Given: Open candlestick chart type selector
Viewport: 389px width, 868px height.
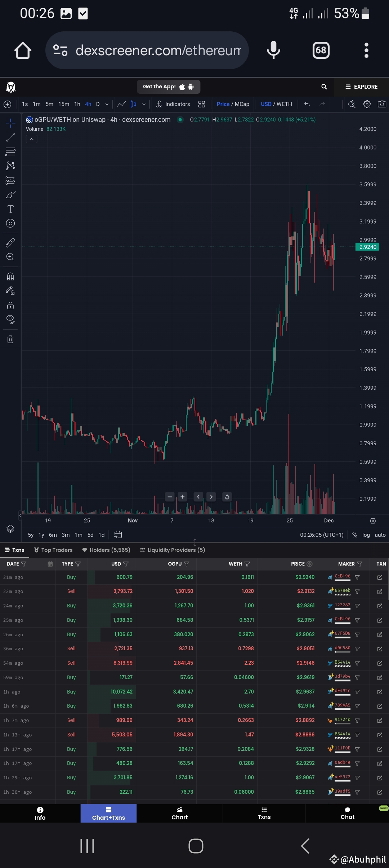Looking at the screenshot, I should pos(133,104).
